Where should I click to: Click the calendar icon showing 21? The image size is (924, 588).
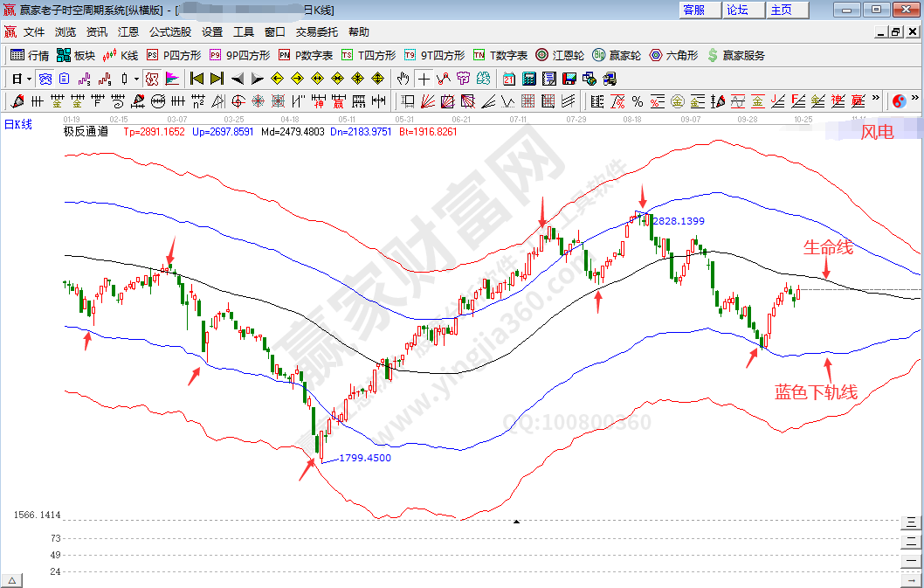pos(508,79)
